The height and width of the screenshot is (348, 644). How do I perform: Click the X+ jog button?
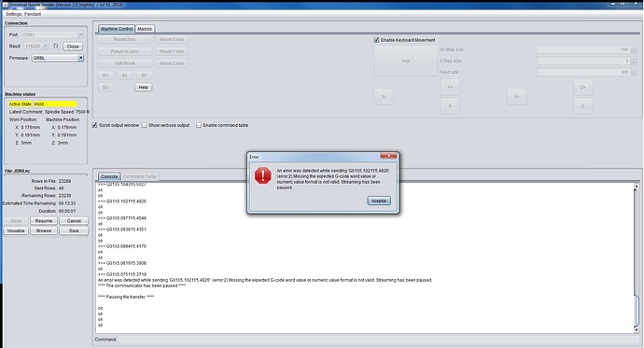coord(516,97)
